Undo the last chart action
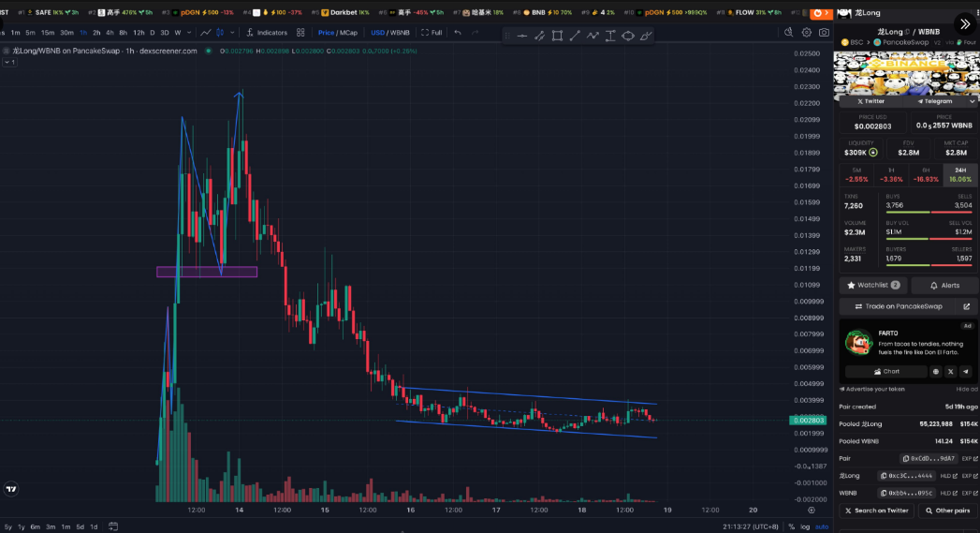Screen dimensions: 980x533 (458, 32)
